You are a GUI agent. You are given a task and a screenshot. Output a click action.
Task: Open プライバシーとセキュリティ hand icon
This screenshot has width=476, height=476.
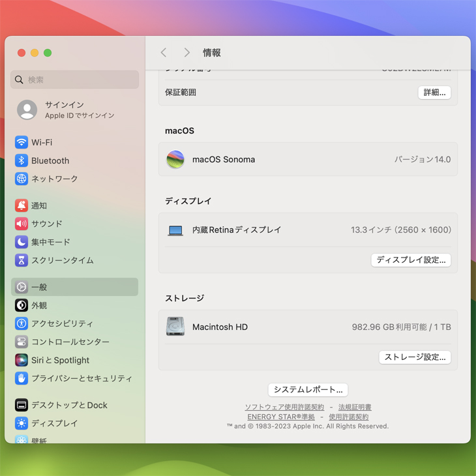22,378
